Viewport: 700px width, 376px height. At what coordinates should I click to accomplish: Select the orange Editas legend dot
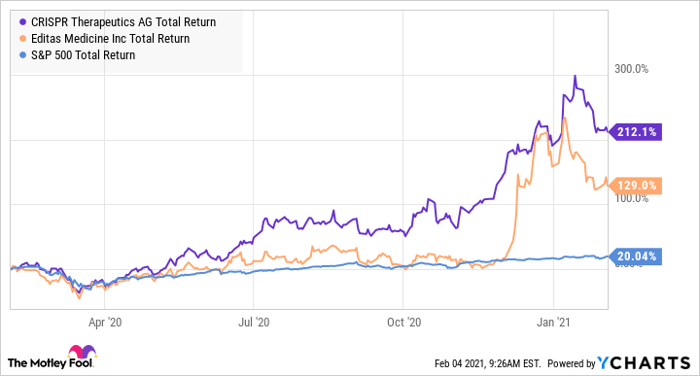coord(23,38)
